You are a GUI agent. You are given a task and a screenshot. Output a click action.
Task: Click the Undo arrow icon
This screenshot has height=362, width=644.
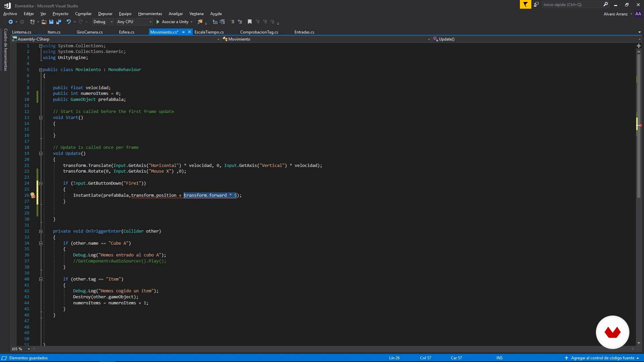69,22
